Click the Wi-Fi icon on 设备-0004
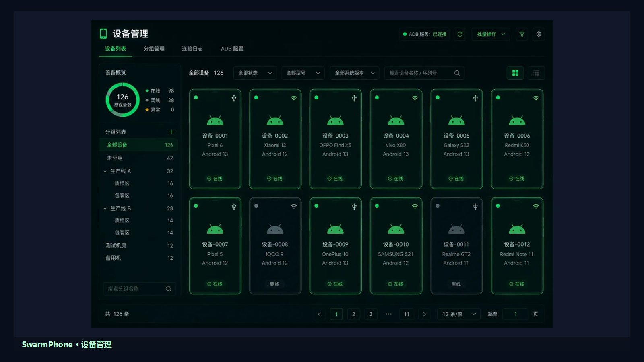The height and width of the screenshot is (362, 644). 415,98
